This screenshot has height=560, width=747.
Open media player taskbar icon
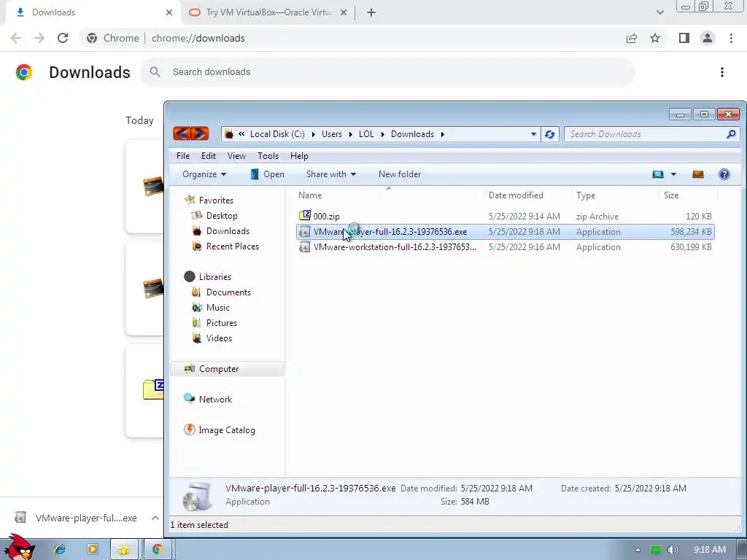point(92,549)
